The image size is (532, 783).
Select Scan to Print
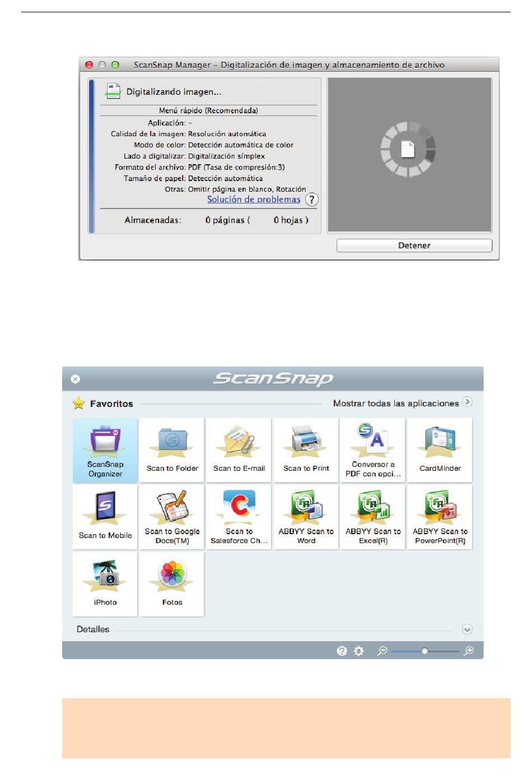pyautogui.click(x=306, y=450)
